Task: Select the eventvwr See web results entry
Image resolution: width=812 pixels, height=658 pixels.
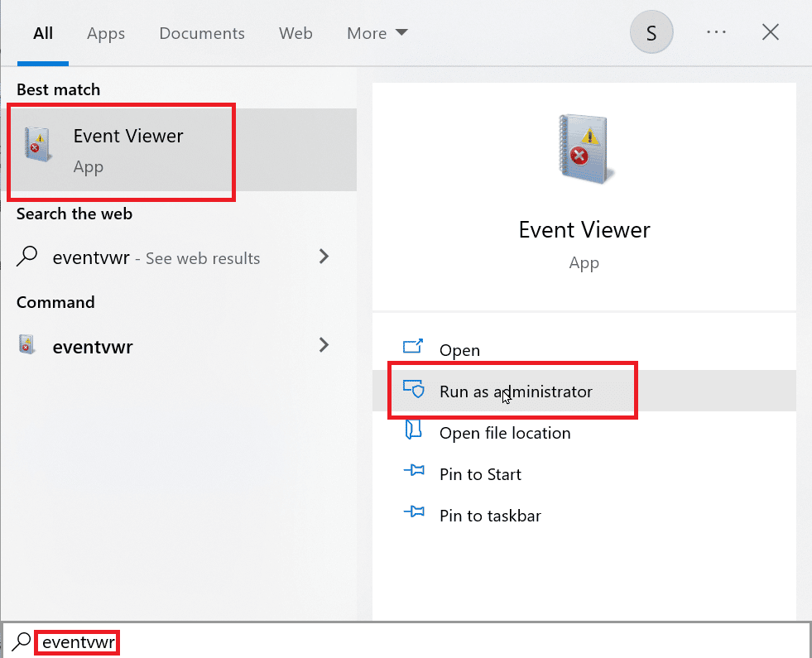Action: tap(179, 257)
